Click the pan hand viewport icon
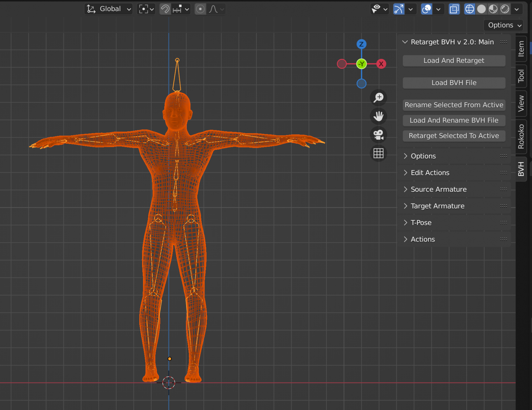 (x=378, y=116)
